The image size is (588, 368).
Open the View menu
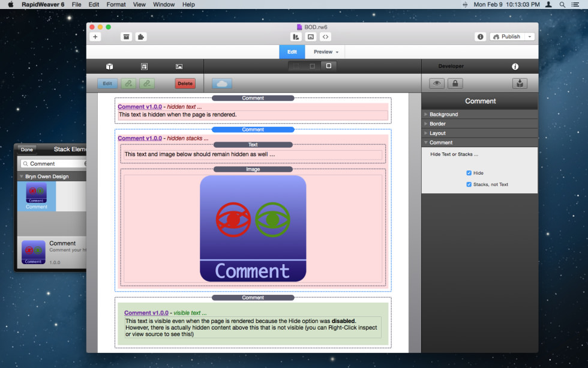(139, 4)
